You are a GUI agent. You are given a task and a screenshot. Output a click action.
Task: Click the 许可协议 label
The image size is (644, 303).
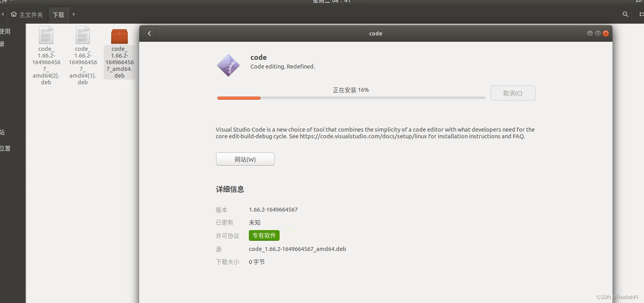coord(228,236)
